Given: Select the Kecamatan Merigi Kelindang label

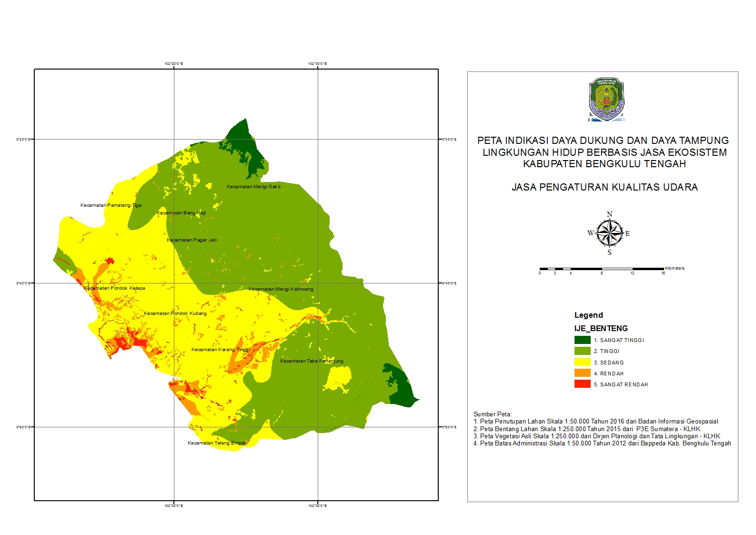Looking at the screenshot, I should (281, 289).
